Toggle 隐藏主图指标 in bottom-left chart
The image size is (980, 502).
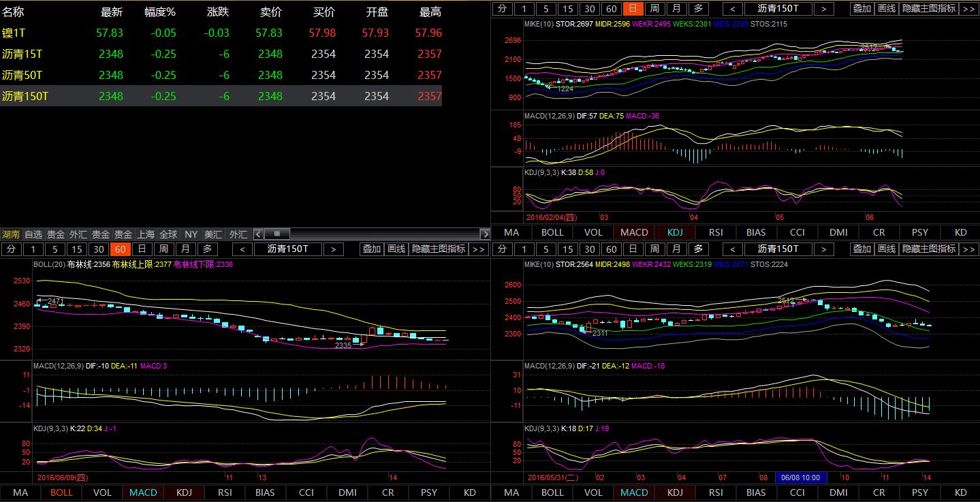click(x=439, y=249)
